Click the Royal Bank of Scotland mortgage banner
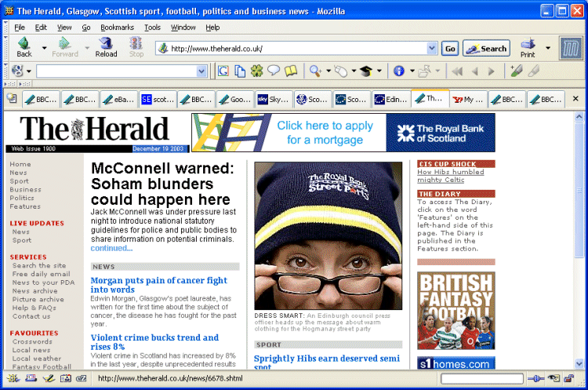 [x=343, y=133]
